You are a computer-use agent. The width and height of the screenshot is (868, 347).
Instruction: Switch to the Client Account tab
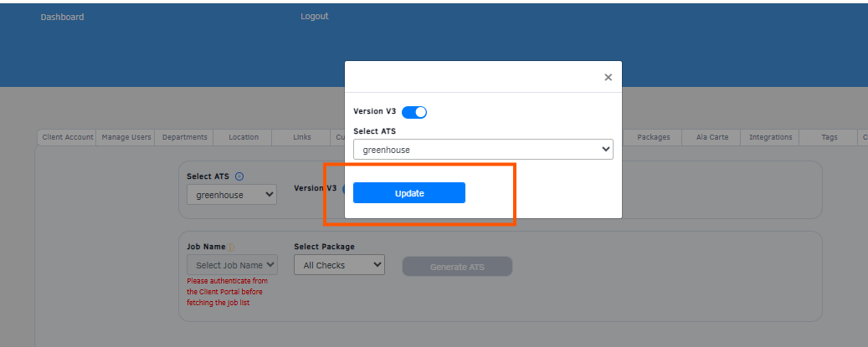click(68, 137)
